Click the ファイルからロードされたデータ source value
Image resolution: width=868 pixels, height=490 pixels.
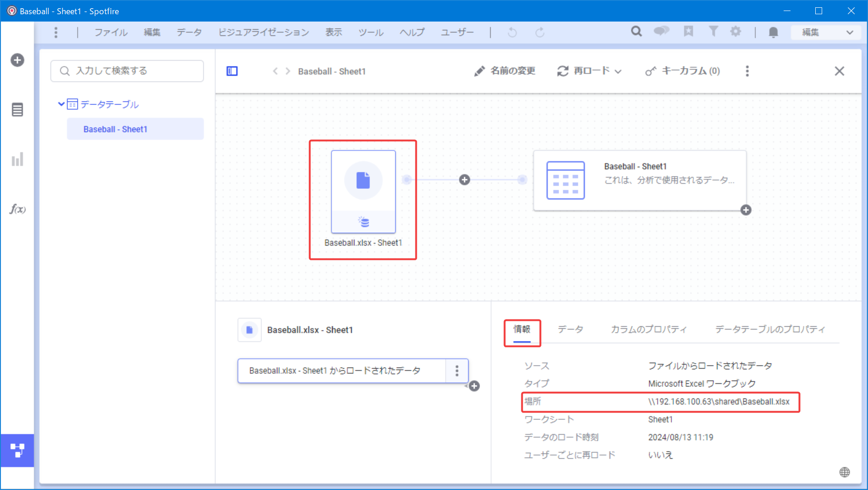(710, 366)
